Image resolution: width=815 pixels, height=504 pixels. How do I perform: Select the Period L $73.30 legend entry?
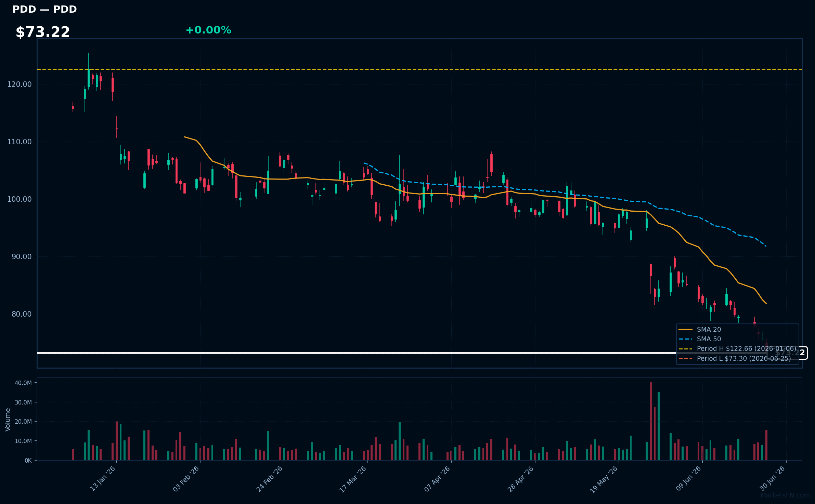click(x=735, y=359)
